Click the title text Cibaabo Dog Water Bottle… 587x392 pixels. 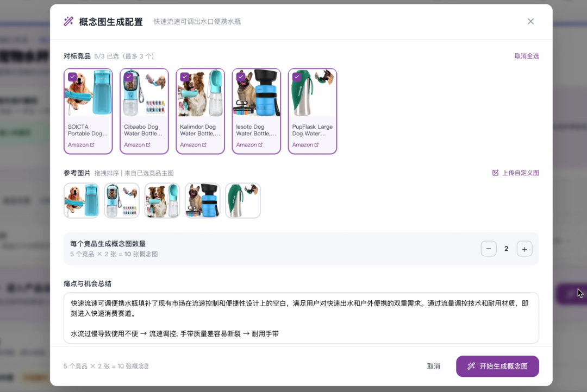(x=143, y=130)
